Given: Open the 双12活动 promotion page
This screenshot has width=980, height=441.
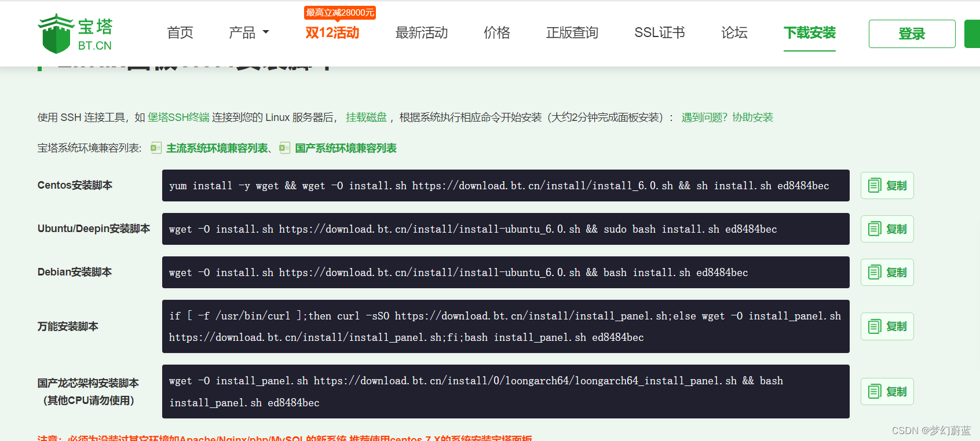Looking at the screenshot, I should tap(332, 33).
